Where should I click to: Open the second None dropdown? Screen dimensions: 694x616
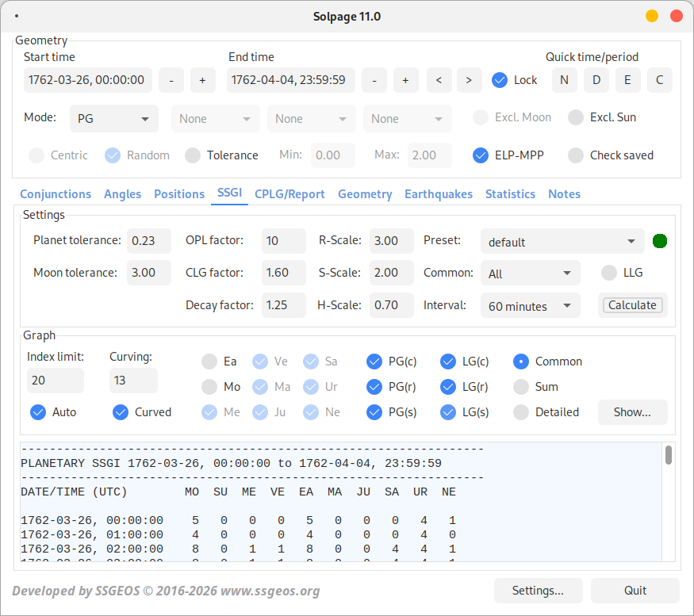coord(312,119)
